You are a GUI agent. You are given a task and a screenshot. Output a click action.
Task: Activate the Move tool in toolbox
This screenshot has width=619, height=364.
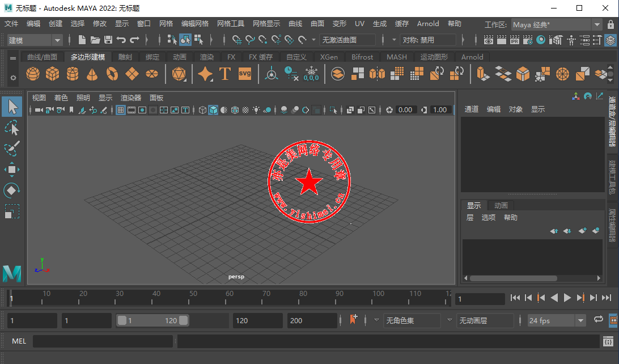coord(12,170)
